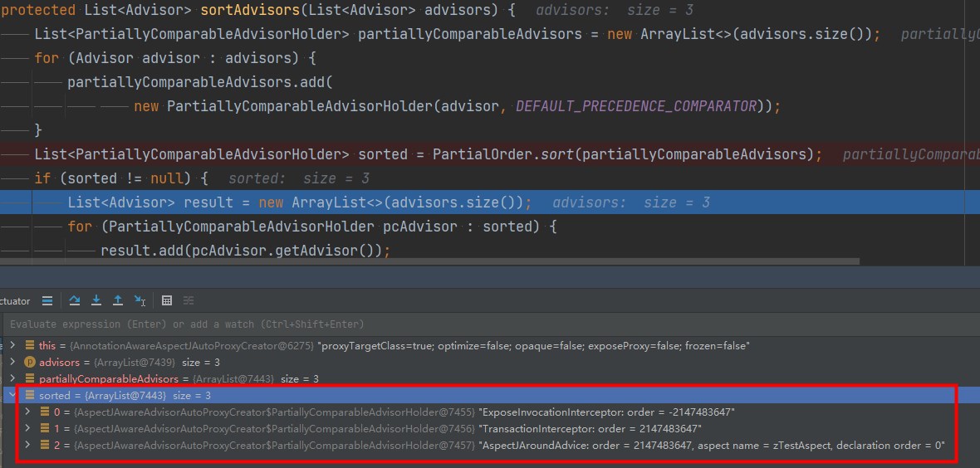Click the highlighted 'List<Advisor> result' line
This screenshot has height=468, width=980.
pyautogui.click(x=490, y=202)
